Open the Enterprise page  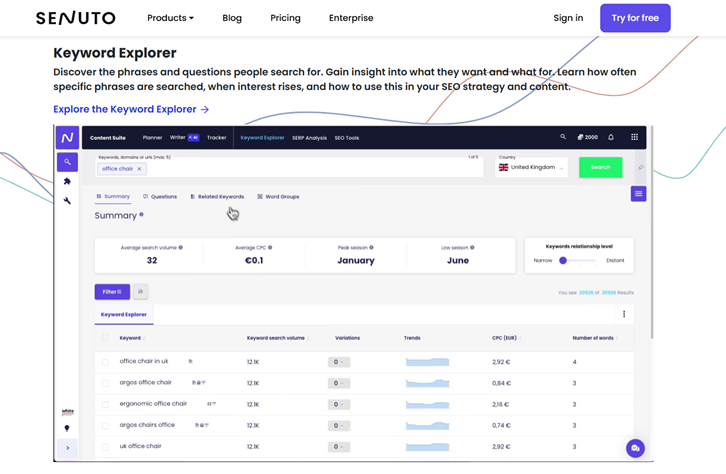coord(351,18)
